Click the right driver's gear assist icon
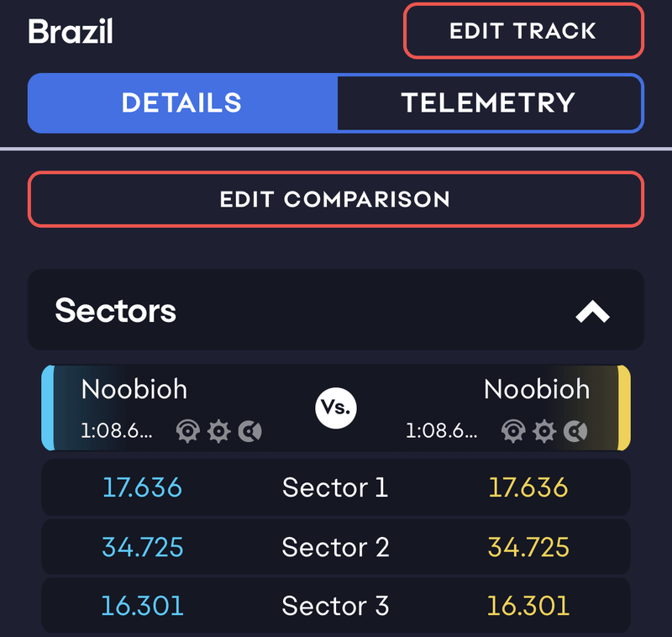The width and height of the screenshot is (672, 637). [x=544, y=432]
